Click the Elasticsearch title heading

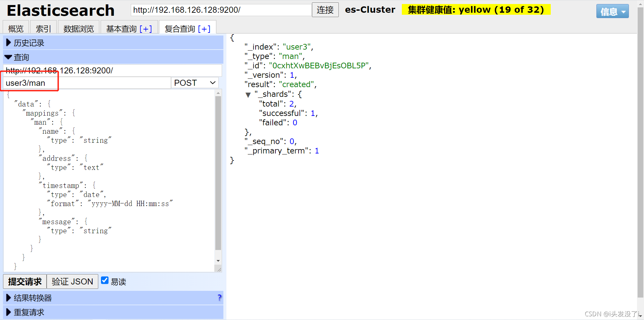(x=61, y=10)
